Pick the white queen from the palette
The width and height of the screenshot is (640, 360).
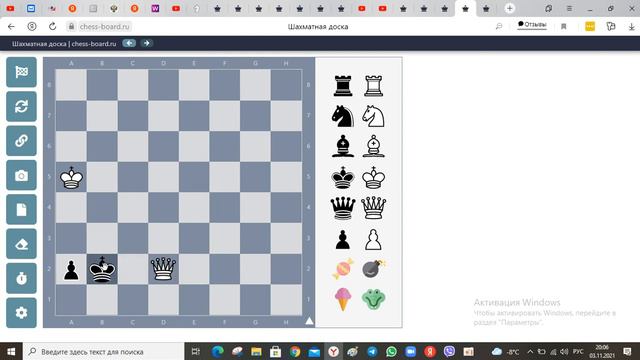pos(373,208)
